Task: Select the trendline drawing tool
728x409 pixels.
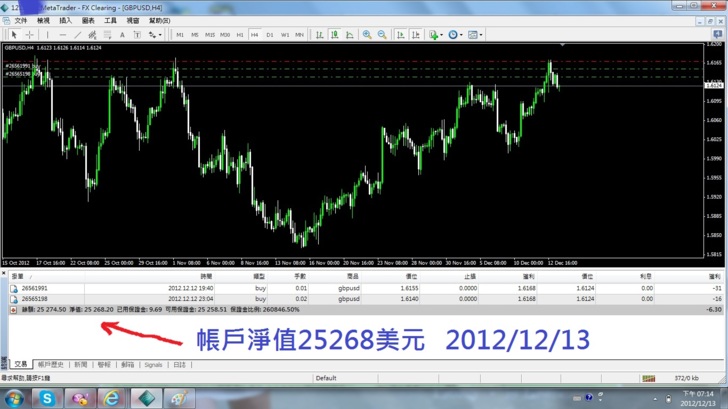Action: click(78, 34)
